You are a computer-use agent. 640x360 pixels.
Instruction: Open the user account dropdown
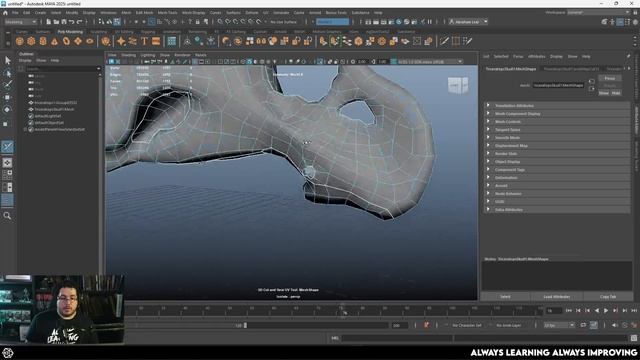pos(468,22)
